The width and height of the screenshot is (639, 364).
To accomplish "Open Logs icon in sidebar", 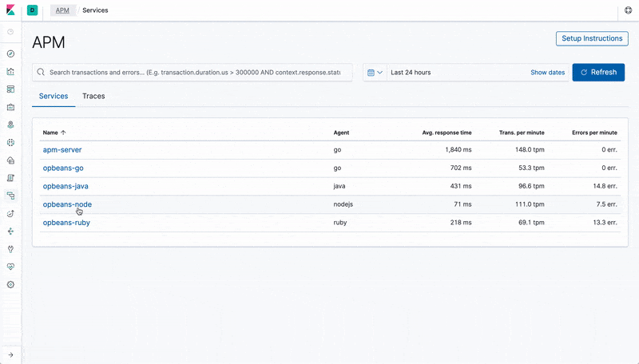I will click(x=10, y=178).
